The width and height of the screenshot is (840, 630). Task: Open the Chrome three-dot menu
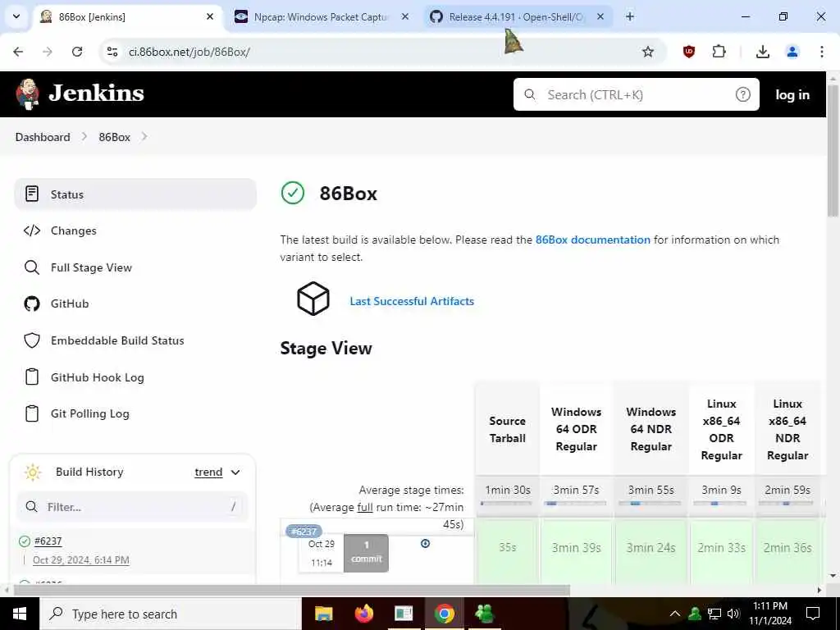822,52
